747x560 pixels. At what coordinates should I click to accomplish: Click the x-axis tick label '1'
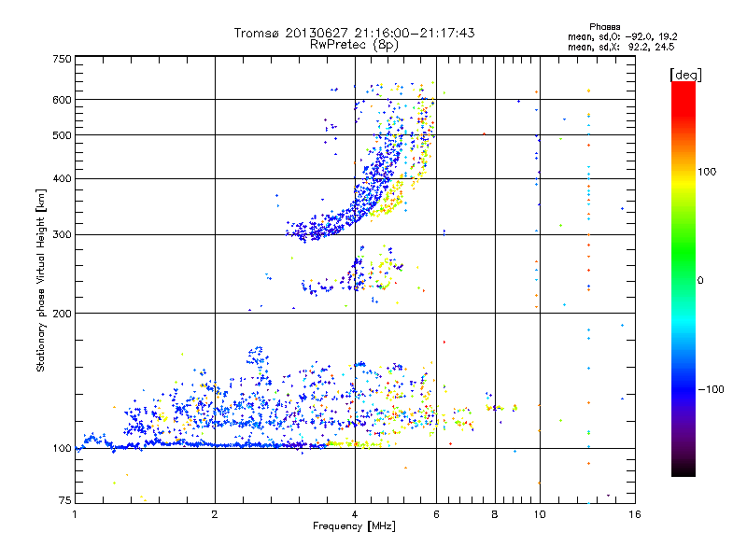coord(75,514)
